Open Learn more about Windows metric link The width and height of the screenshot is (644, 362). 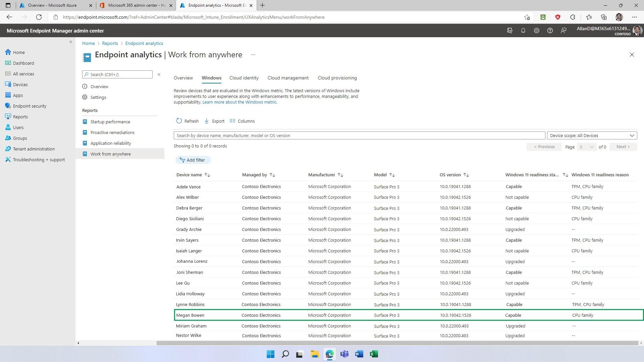[239, 102]
